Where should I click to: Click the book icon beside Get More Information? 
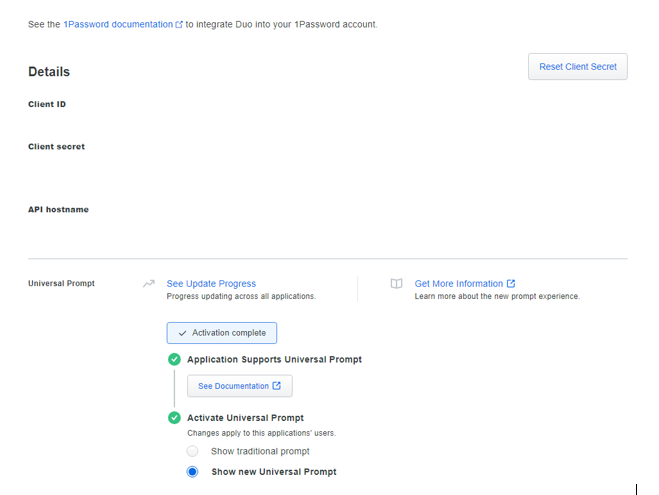[x=396, y=284]
